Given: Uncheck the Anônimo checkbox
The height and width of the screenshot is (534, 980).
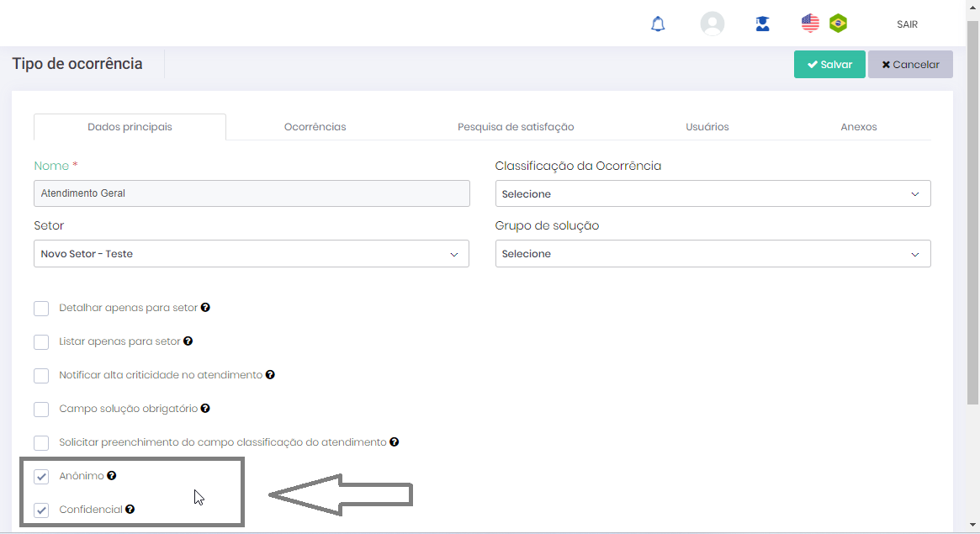Looking at the screenshot, I should [41, 477].
